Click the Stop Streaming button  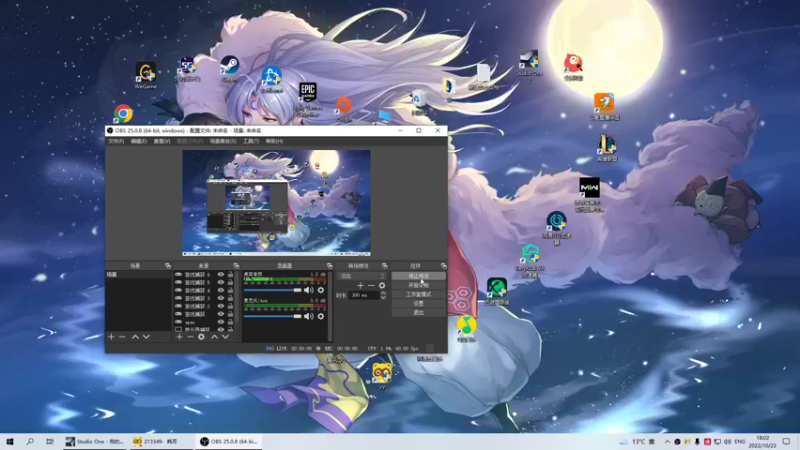click(418, 276)
